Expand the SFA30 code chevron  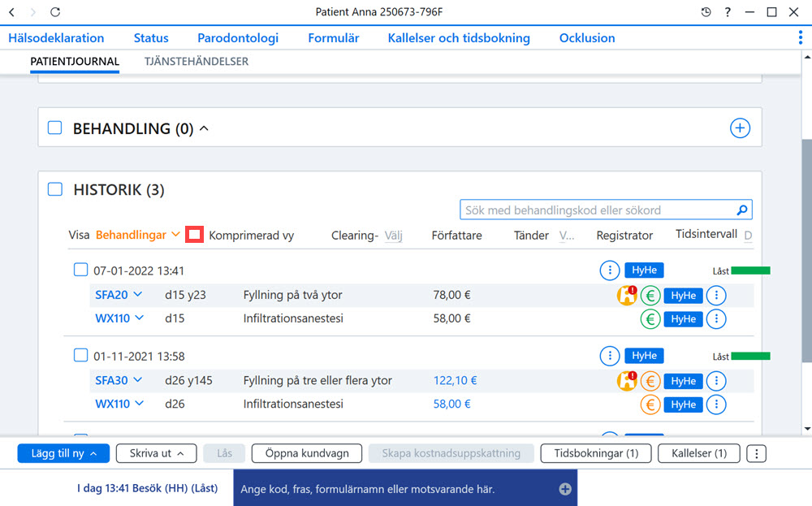tap(138, 379)
